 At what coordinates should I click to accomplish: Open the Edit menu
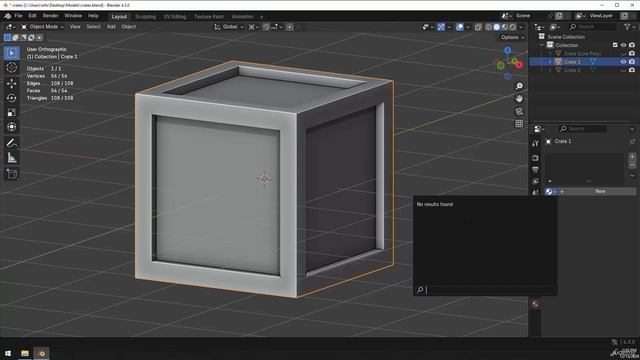tap(32, 16)
